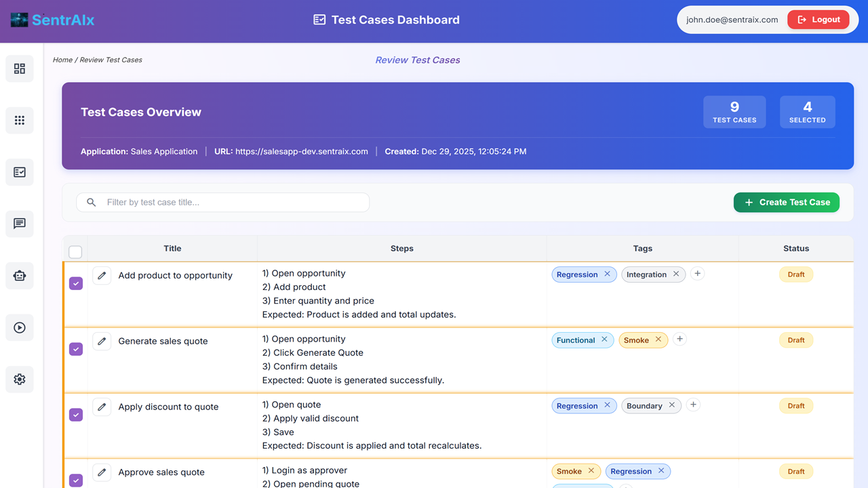Open the dashboard grid icon in sidebar

click(20, 68)
